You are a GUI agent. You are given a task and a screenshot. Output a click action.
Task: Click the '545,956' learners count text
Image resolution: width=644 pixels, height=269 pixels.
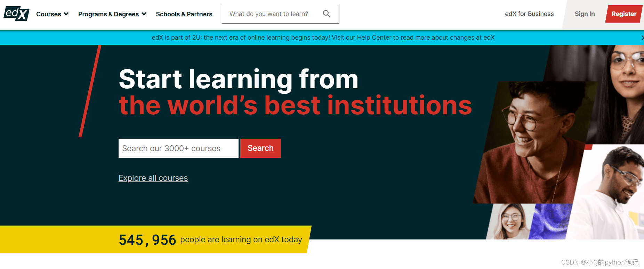click(x=147, y=240)
